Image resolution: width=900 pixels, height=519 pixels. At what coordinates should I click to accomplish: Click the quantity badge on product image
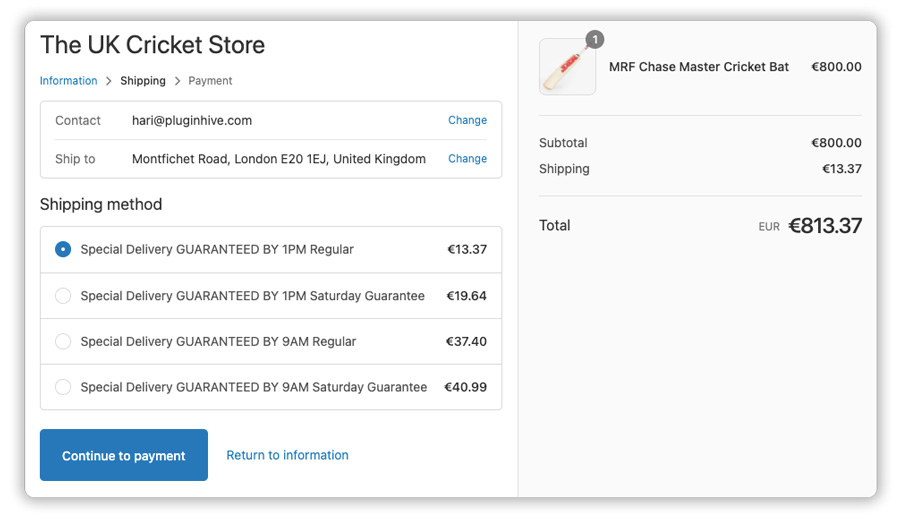pyautogui.click(x=595, y=40)
